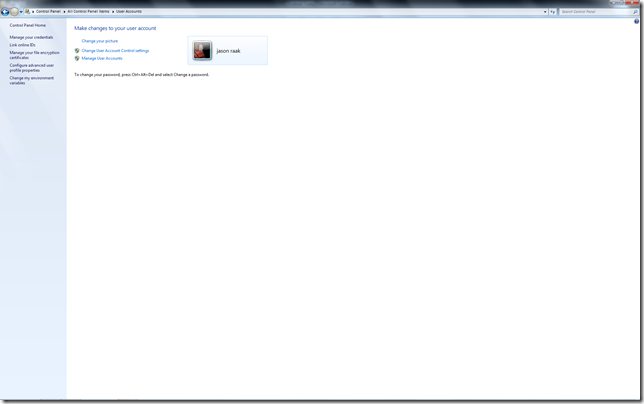
Task: Open Control Panel Home link
Action: point(28,25)
